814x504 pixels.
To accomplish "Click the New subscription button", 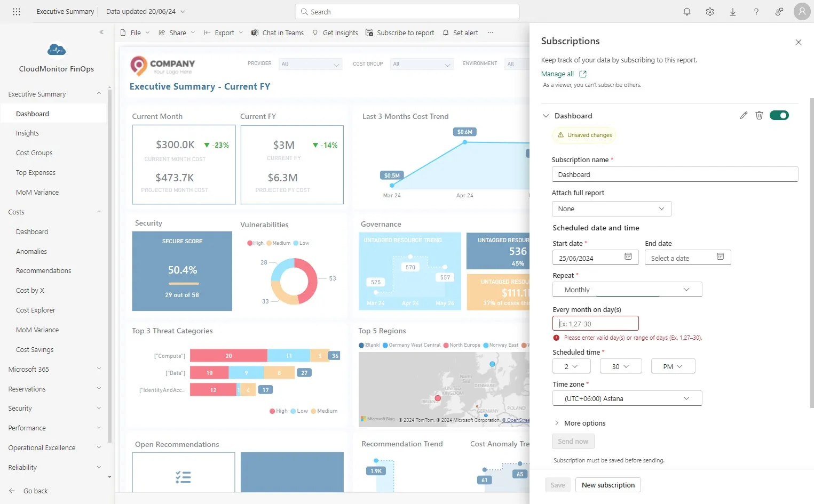I will (x=608, y=485).
